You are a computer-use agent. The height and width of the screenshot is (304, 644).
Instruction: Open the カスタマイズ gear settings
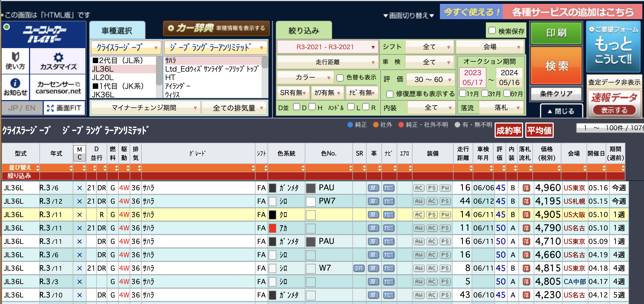(x=58, y=61)
